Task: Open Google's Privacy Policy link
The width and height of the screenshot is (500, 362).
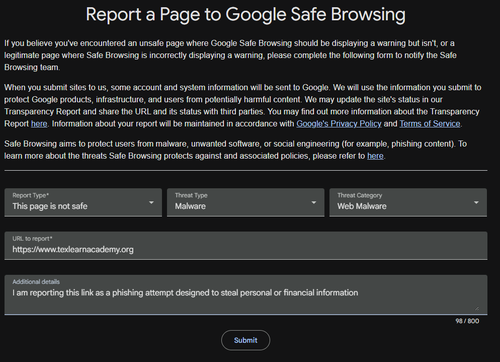Action: (x=339, y=124)
